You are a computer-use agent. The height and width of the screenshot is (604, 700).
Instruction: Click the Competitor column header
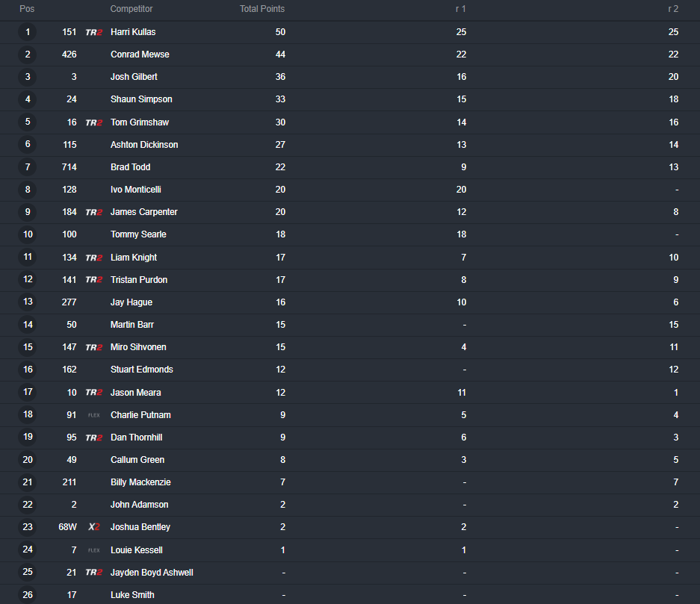coord(131,9)
